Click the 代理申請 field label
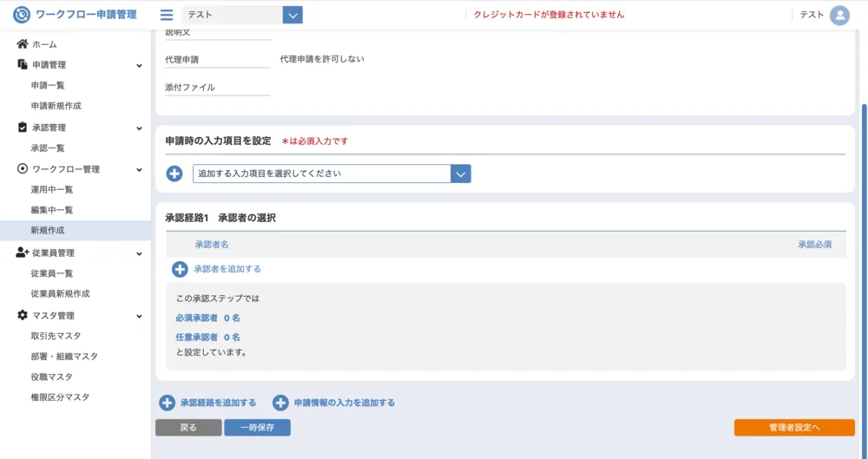Screen dimensions: 868x459 click(181, 60)
